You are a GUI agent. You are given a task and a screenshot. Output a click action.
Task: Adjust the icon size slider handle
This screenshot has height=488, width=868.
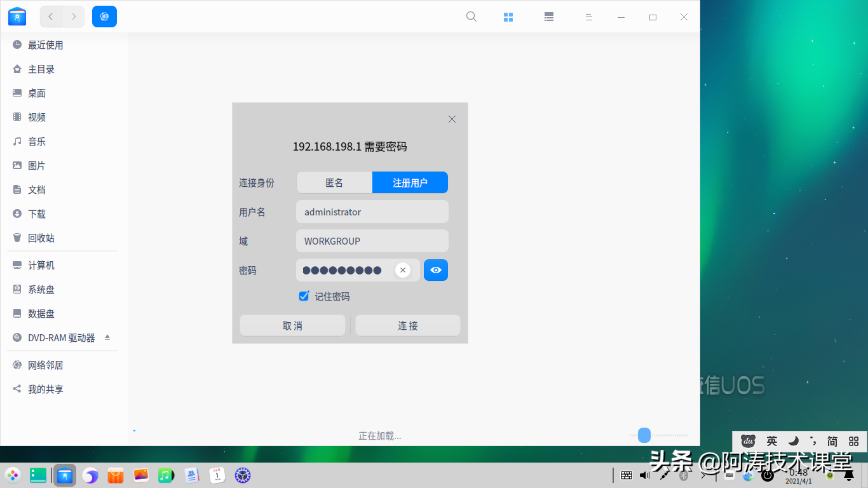(x=644, y=435)
